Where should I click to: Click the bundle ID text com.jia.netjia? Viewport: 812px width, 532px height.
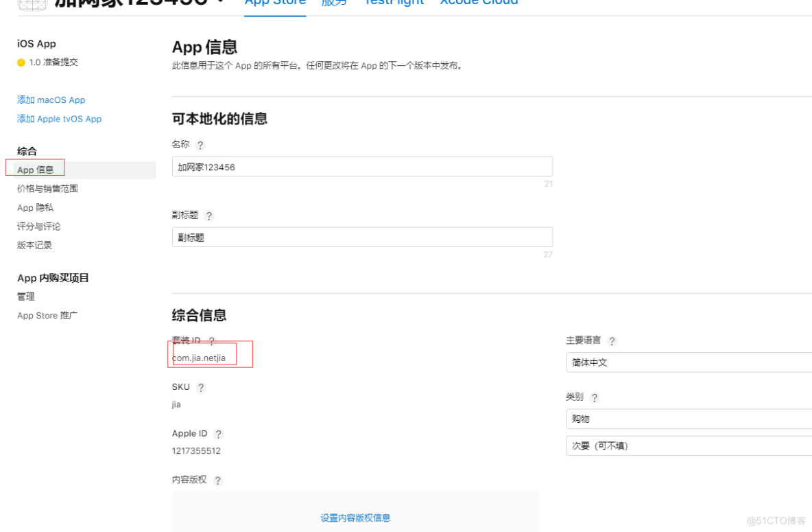199,358
